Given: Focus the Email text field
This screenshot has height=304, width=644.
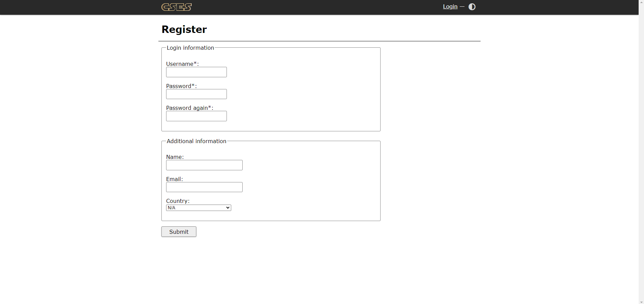Looking at the screenshot, I should tap(204, 187).
